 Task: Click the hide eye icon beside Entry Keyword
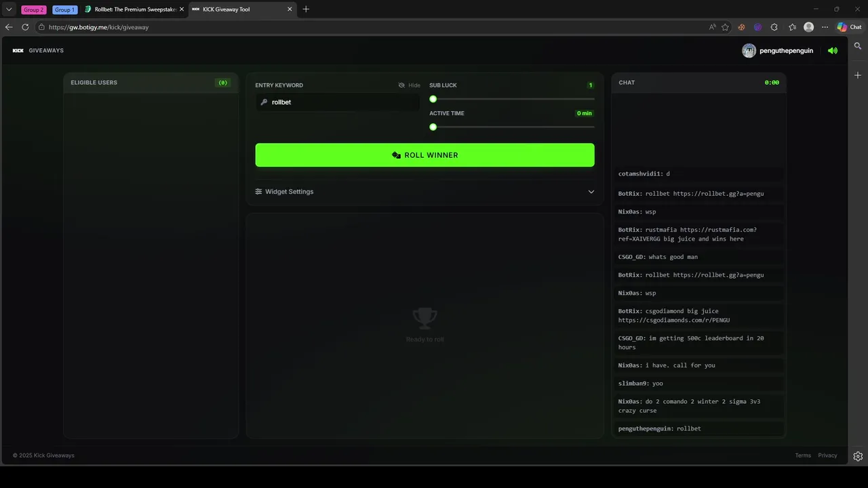(401, 85)
